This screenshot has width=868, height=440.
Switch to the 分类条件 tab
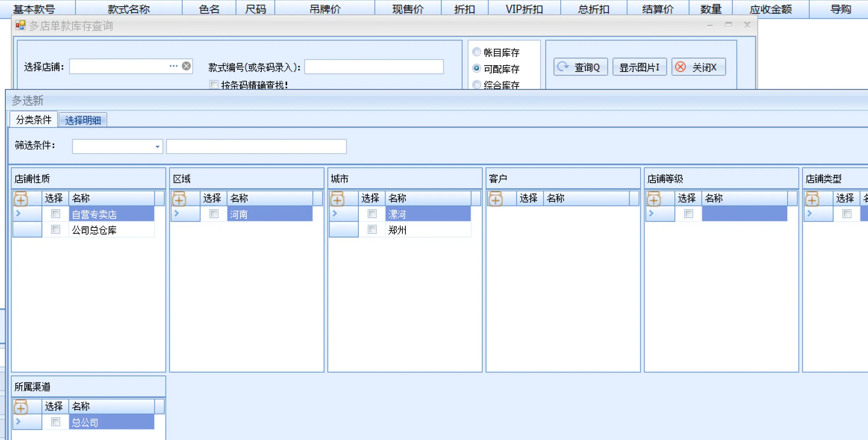[34, 120]
